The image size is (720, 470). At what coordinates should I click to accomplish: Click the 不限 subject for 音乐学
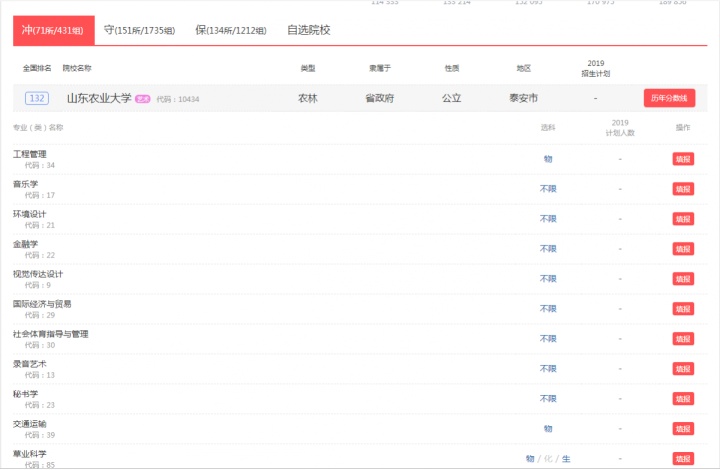[x=548, y=189]
